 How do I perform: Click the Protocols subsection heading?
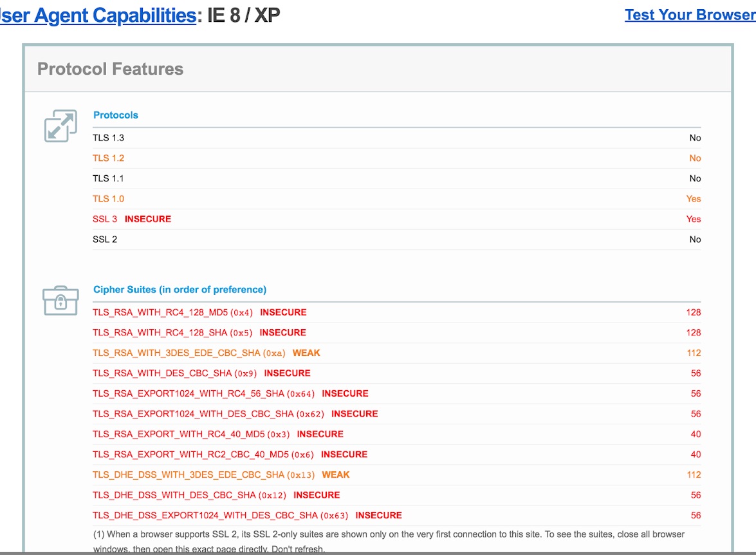tap(116, 115)
